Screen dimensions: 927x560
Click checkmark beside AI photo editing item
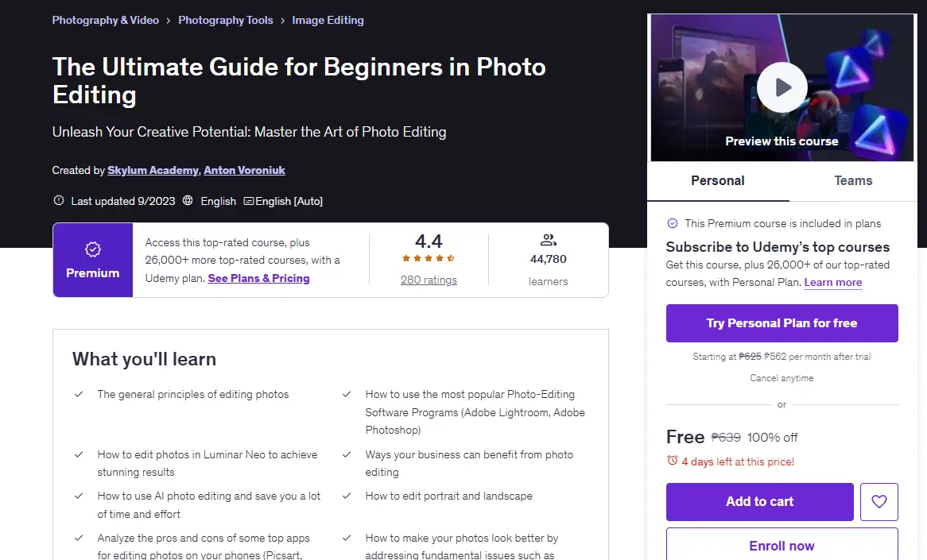(79, 496)
